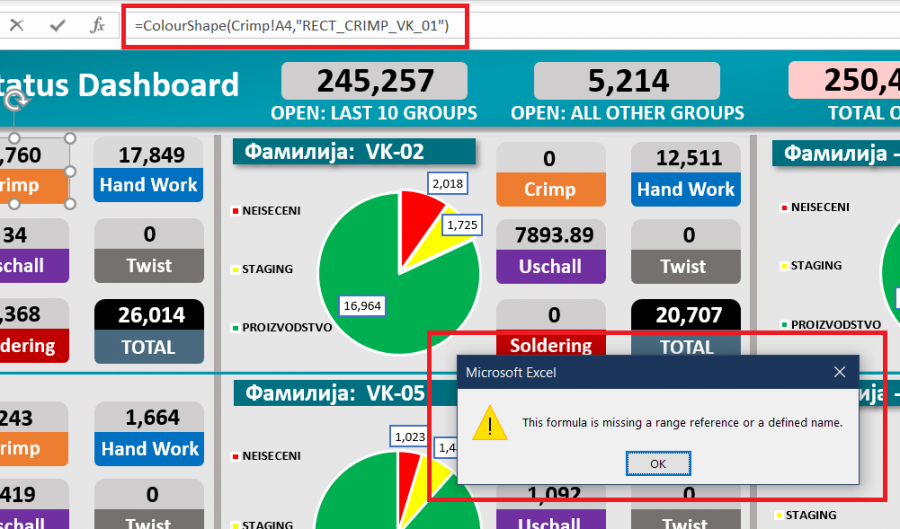The height and width of the screenshot is (529, 900).
Task: Select the 1,725 pie data label
Action: click(x=462, y=225)
